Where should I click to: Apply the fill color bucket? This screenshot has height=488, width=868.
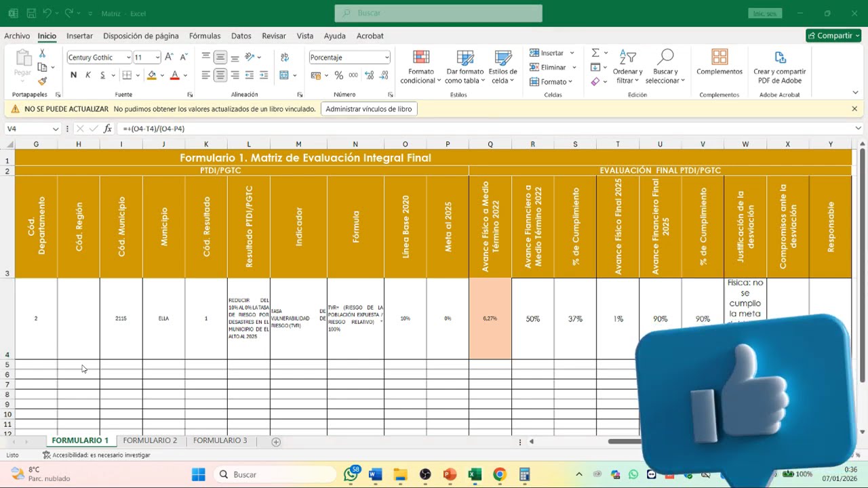[x=152, y=75]
